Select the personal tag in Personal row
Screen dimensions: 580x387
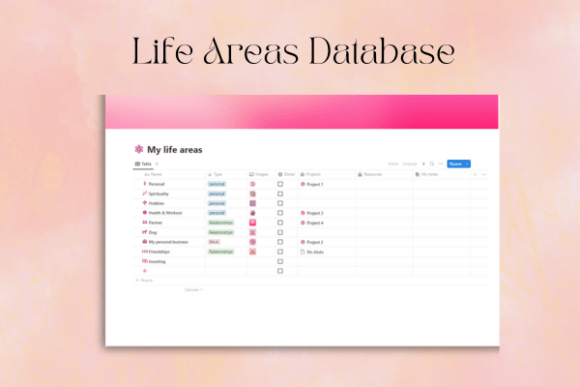click(217, 184)
